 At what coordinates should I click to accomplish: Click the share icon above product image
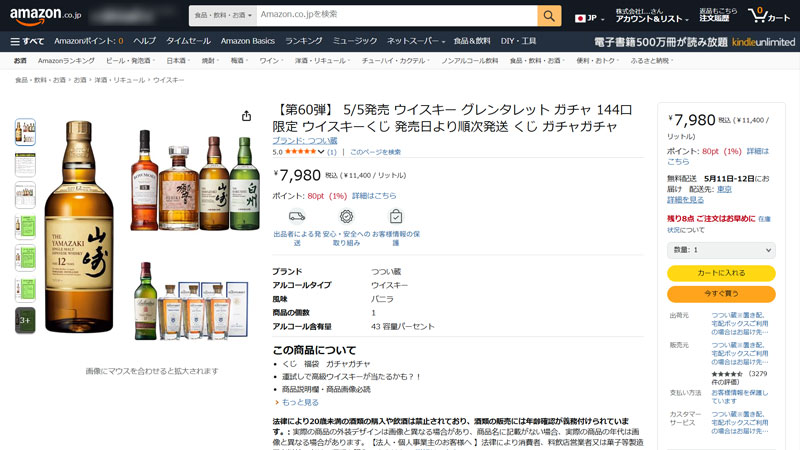[246, 116]
